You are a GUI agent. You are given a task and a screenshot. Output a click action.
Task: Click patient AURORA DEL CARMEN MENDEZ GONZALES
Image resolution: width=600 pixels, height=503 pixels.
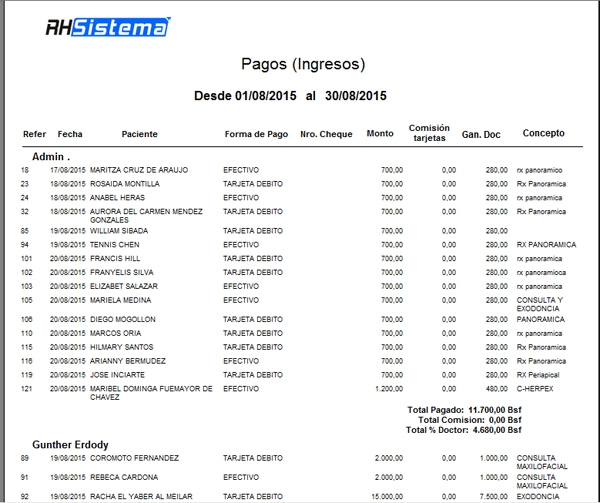tap(146, 216)
